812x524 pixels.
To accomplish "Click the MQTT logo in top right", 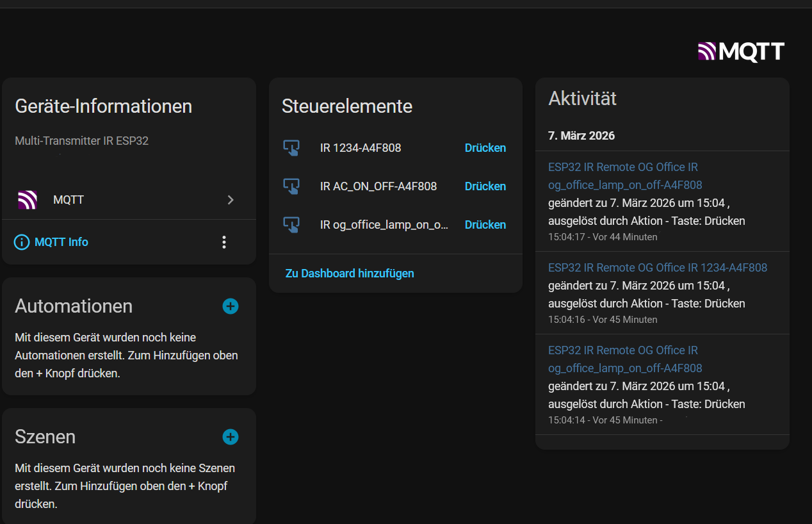I will tap(741, 51).
